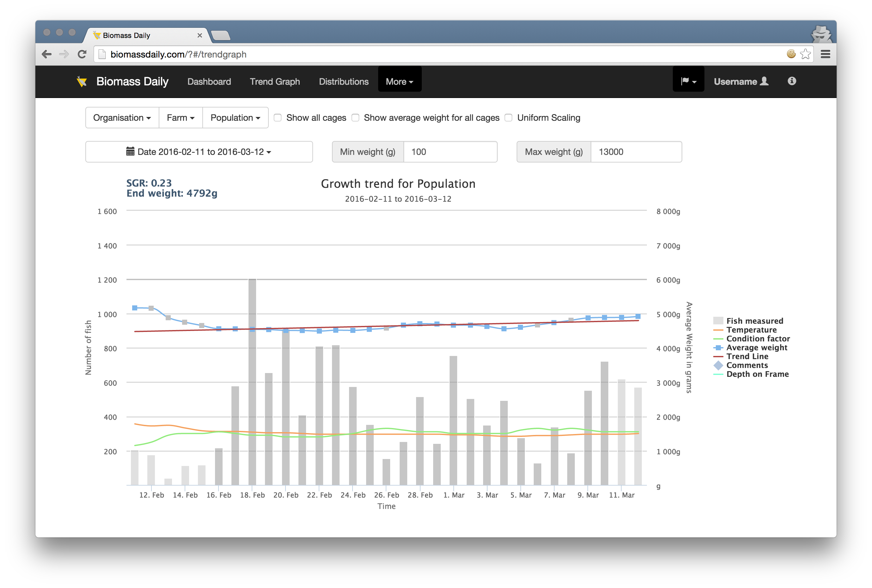The height and width of the screenshot is (588, 872).
Task: Click the SGR: 0.23 label
Action: pos(149,183)
